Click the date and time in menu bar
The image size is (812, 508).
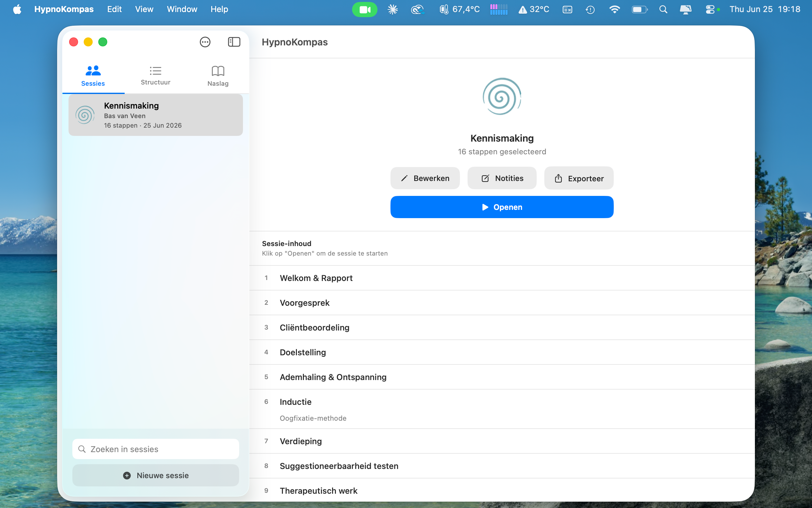765,9
